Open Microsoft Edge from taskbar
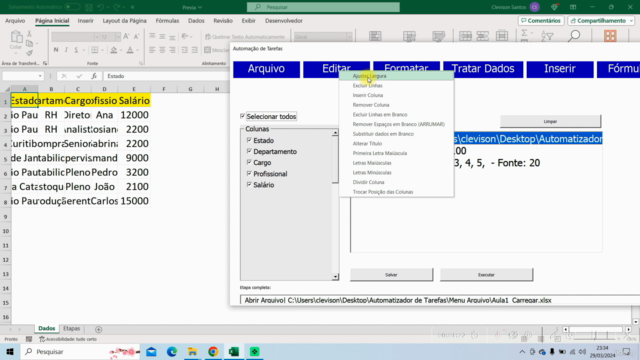Image resolution: width=640 pixels, height=360 pixels. pos(172,351)
